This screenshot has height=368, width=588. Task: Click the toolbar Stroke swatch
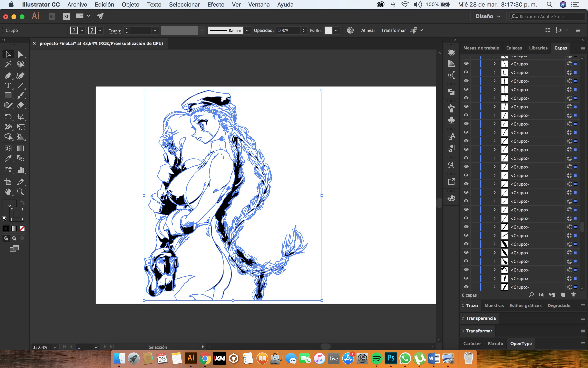(17, 214)
